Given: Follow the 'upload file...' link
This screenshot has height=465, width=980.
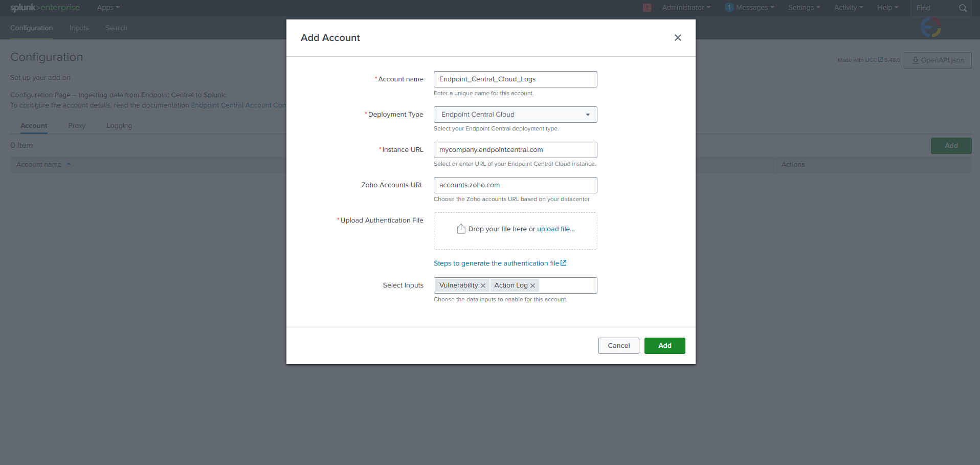Looking at the screenshot, I should tap(555, 229).
